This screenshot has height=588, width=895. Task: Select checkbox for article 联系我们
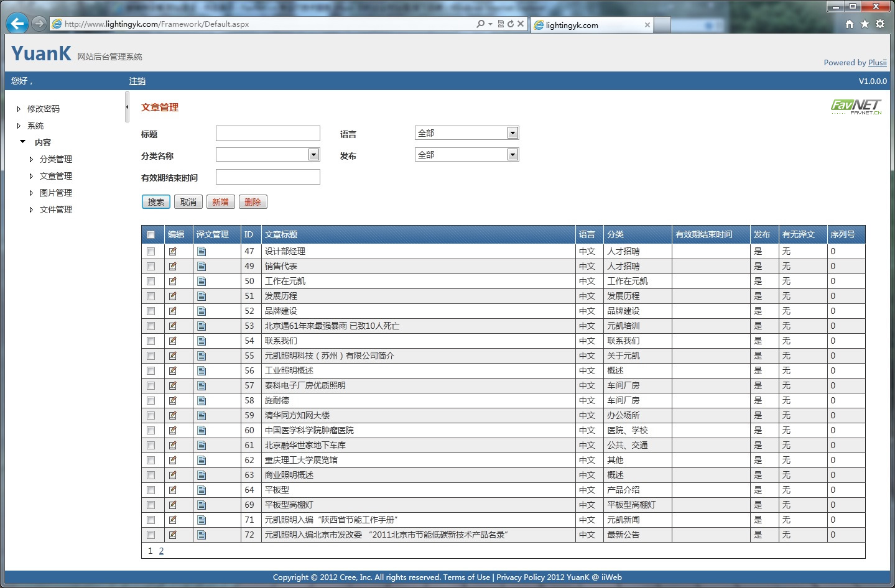[x=151, y=341]
